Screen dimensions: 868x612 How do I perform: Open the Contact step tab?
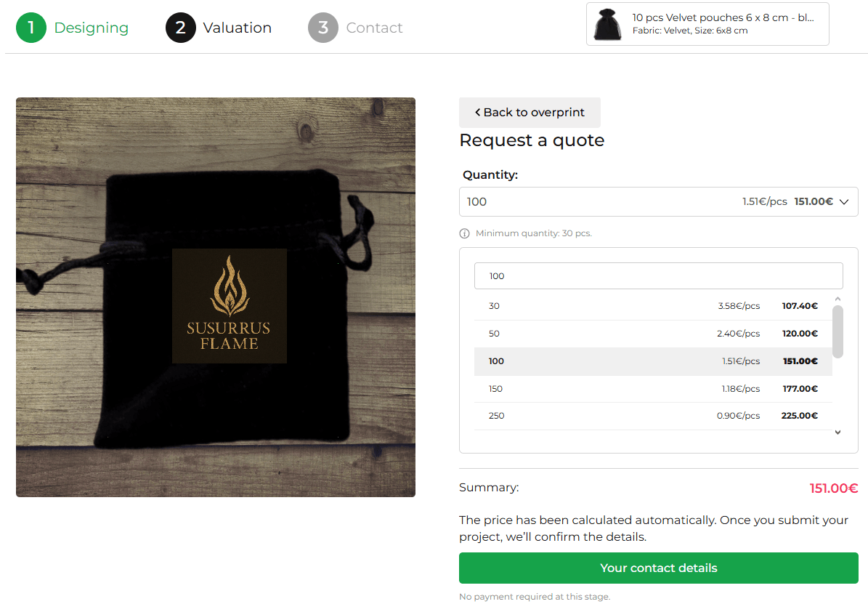[374, 28]
